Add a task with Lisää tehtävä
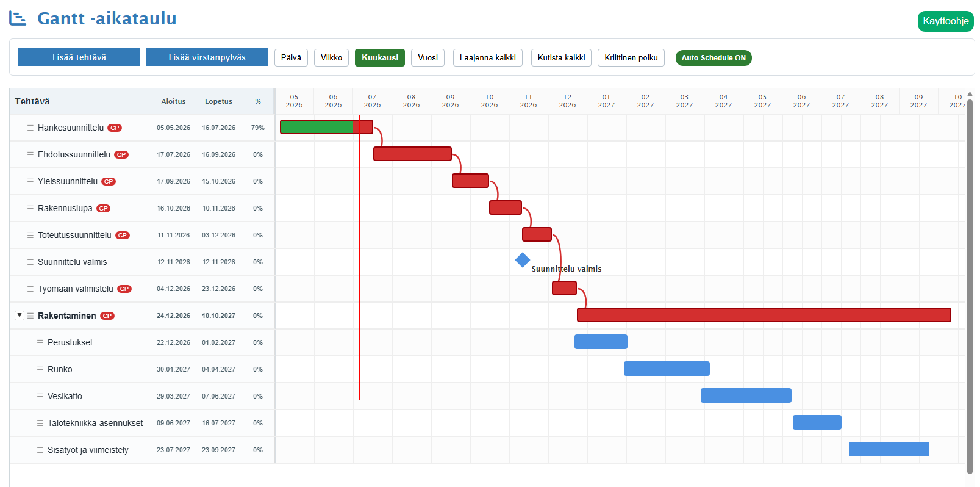The width and height of the screenshot is (980, 487). [x=79, y=57]
